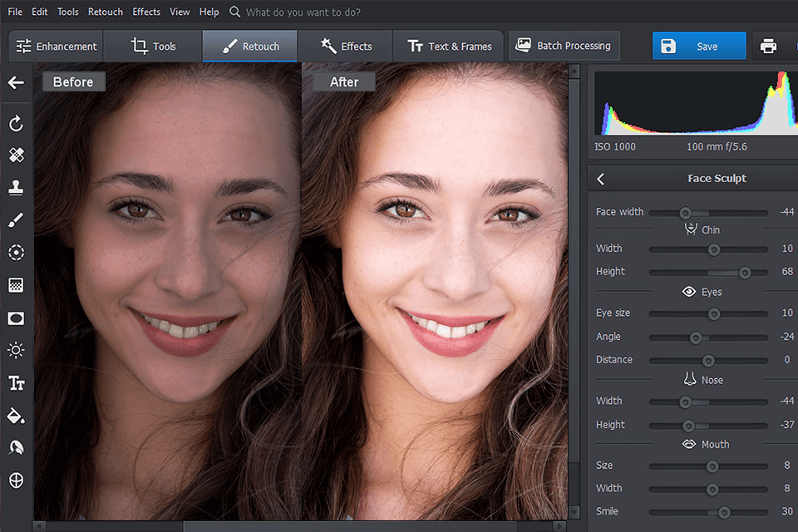Open Batch Processing
Viewport: 798px width, 532px height.
(x=564, y=46)
